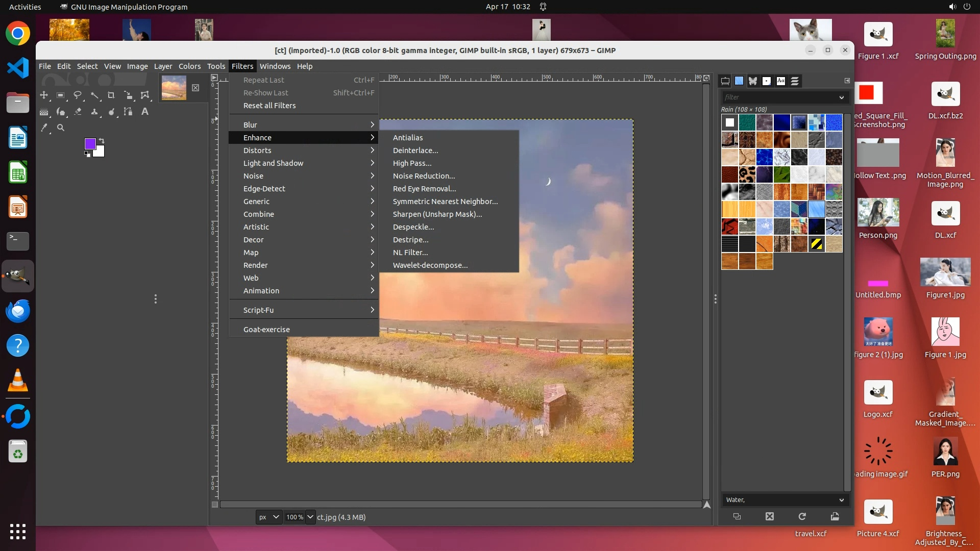This screenshot has height=551, width=980.
Task: Toggle the Quick Mask button
Action: [x=215, y=505]
